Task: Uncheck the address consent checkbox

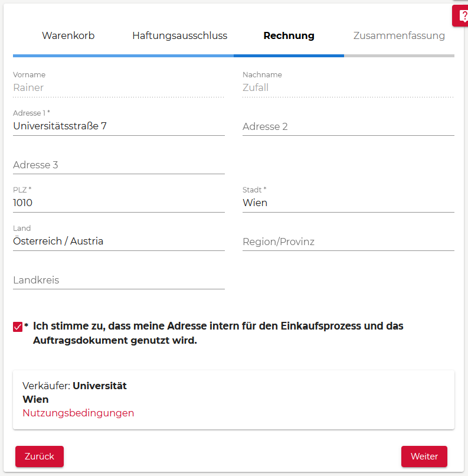Action: coord(18,327)
